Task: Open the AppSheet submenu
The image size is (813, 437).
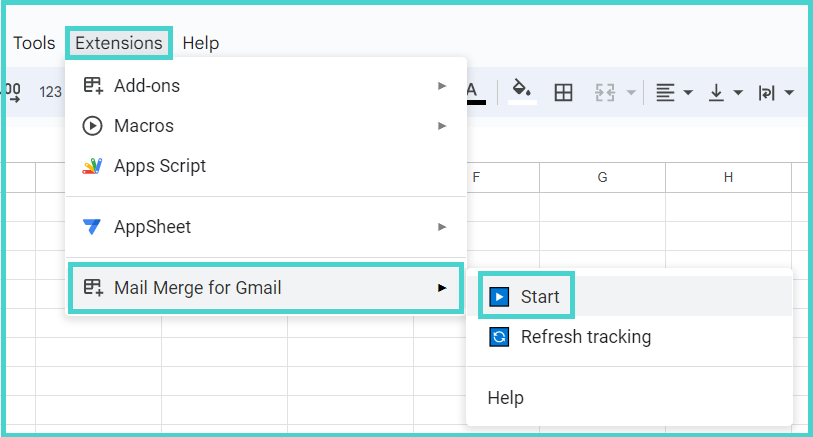Action: 266,227
